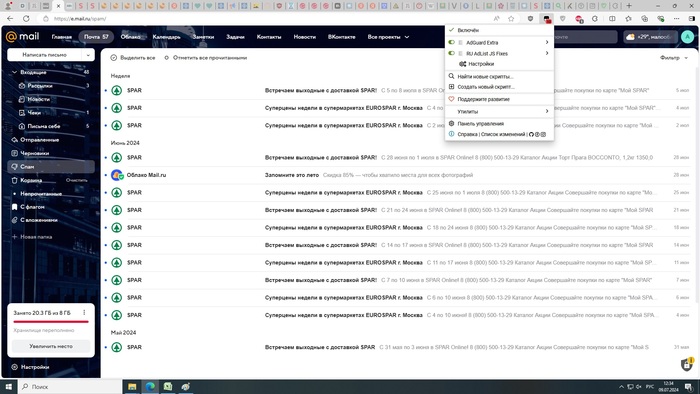The image size is (700, 394).
Task: Click the Облако Mail.ru sender avatar
Action: coord(117,175)
